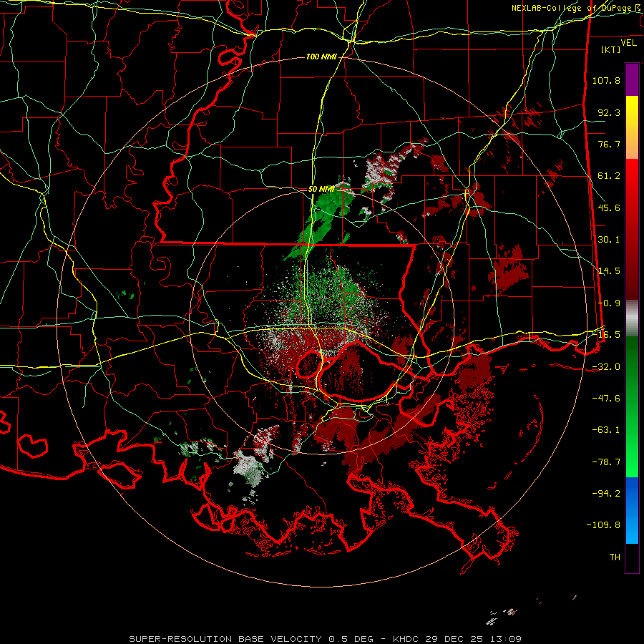Select the -16.5 scale label
Image resolution: width=644 pixels, height=644 pixels.
[606, 335]
